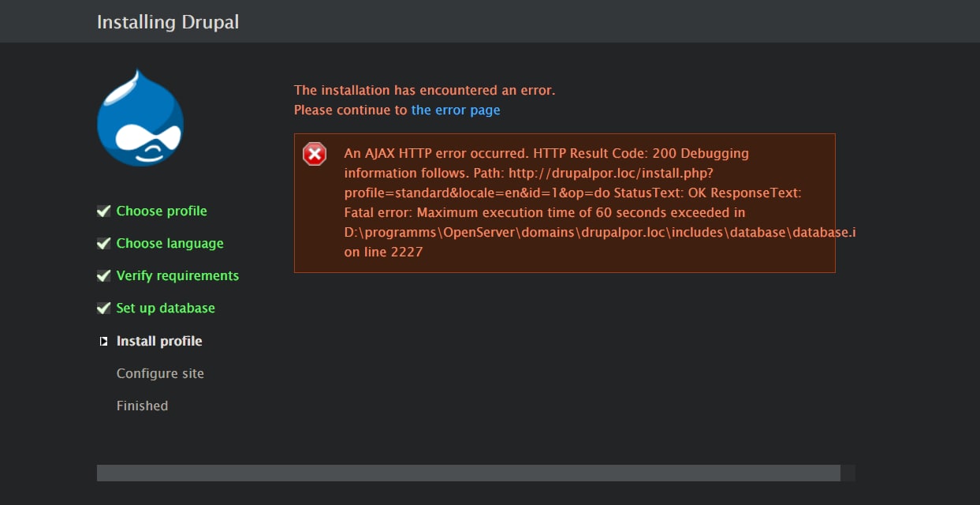Select the Set up database step text
Viewport: 980px width, 505px height.
(166, 308)
